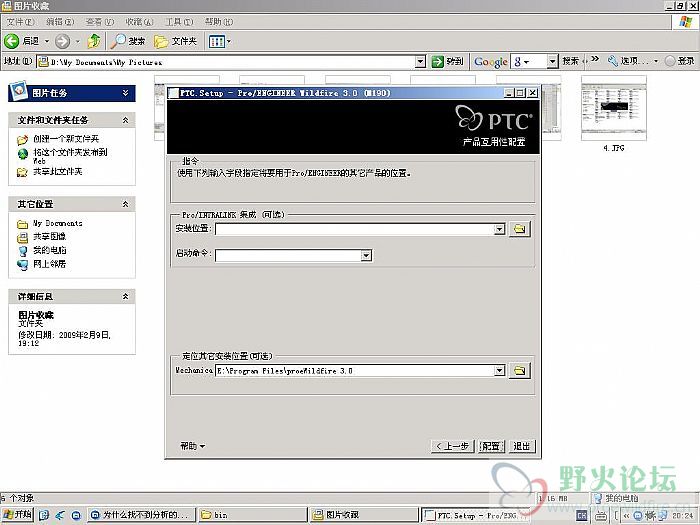Viewport: 700px width, 525px height.
Task: Click Sign in (登录) on Google toolbar
Action: point(680,61)
